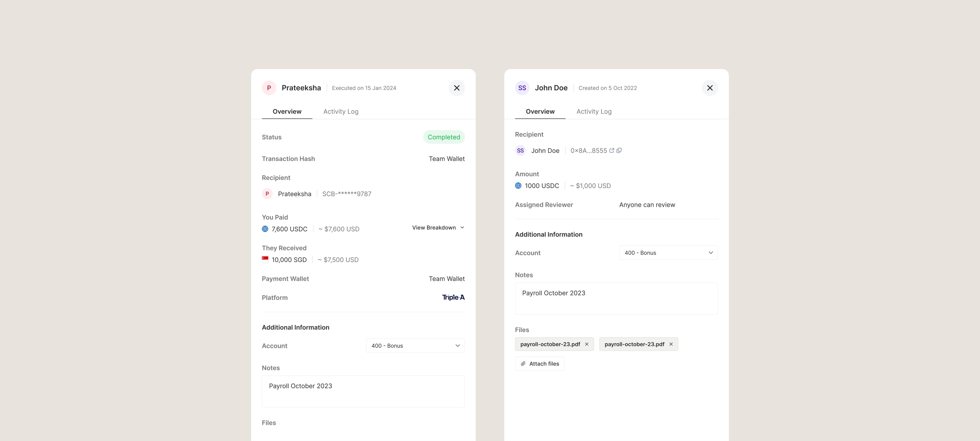Click the Attach files button
Screen dimensions: 980x441
pyautogui.click(x=540, y=364)
